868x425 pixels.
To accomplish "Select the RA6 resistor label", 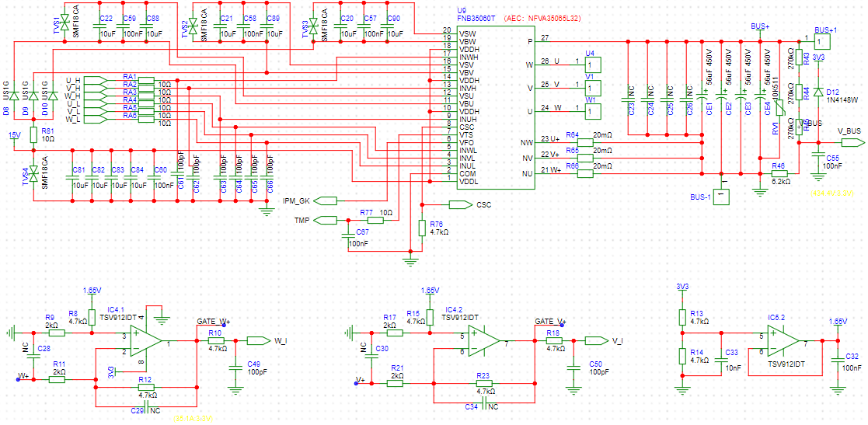I will 130,114.
